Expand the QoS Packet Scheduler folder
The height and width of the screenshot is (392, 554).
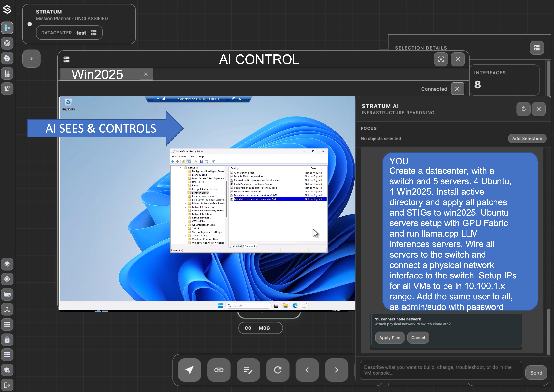click(x=185, y=225)
